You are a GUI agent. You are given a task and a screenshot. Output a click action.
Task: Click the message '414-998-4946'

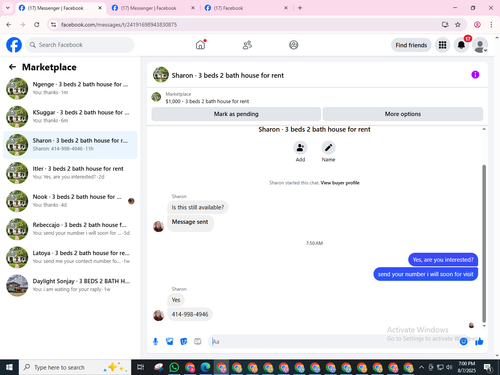click(x=190, y=314)
